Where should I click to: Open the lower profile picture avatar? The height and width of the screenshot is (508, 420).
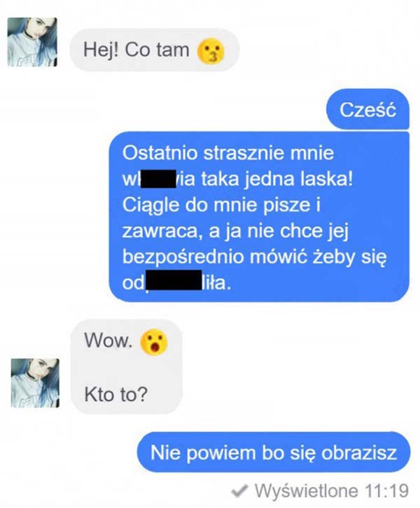point(35,383)
